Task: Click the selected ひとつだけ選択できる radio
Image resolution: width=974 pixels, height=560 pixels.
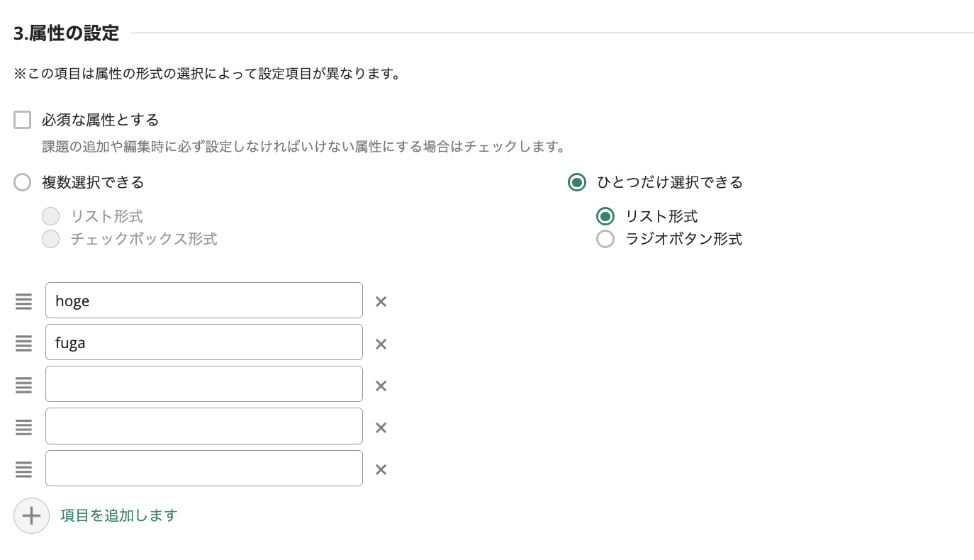Action: click(577, 182)
